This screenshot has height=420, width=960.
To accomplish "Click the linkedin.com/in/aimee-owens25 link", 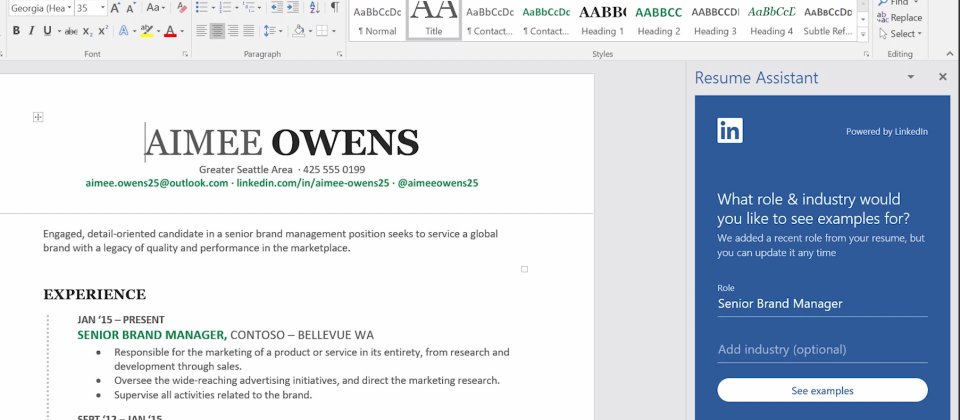I will pyautogui.click(x=313, y=183).
